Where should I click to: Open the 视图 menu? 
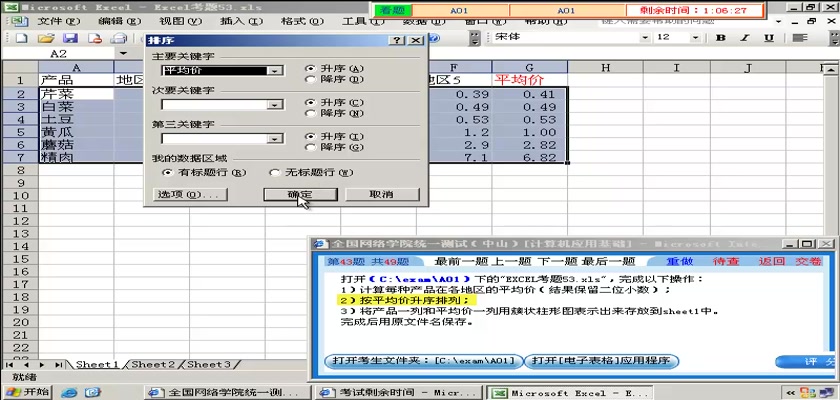pyautogui.click(x=181, y=21)
